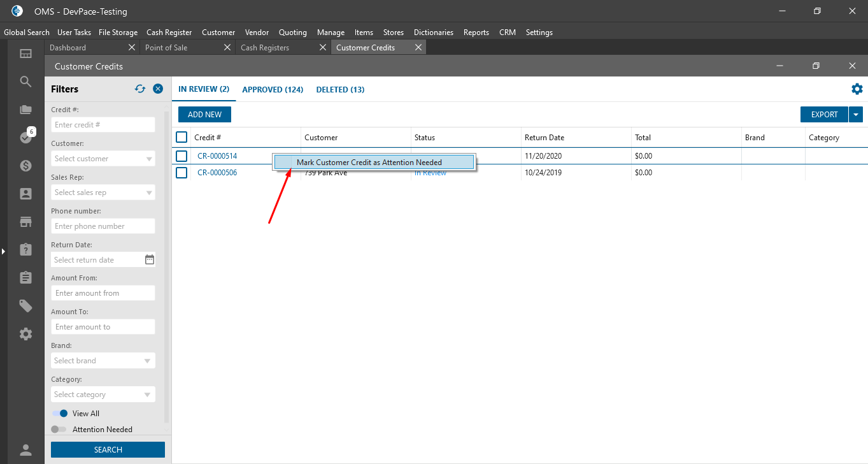Enable the Attention Needed toggle
868x464 pixels.
point(59,430)
